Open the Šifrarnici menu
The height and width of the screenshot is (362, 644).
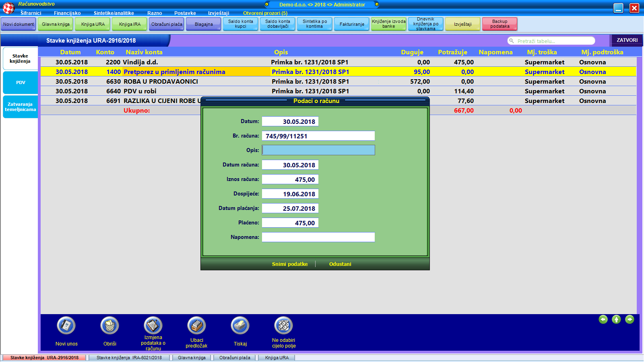click(31, 13)
